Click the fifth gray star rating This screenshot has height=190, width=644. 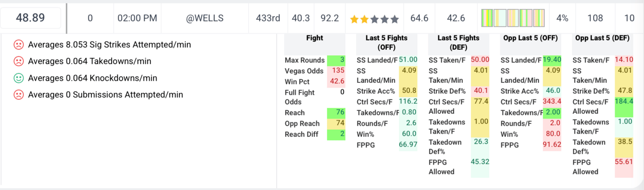click(x=395, y=19)
